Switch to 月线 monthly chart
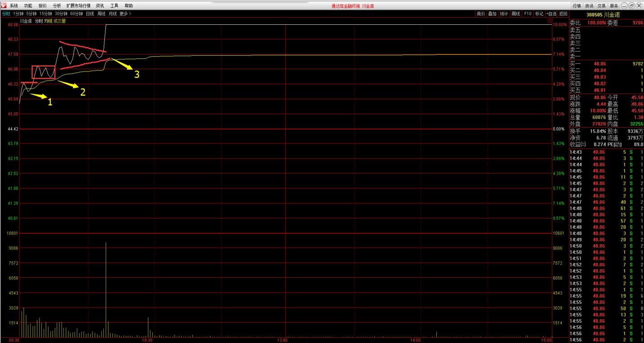Screen dimensions: 644x343 [x=112, y=14]
